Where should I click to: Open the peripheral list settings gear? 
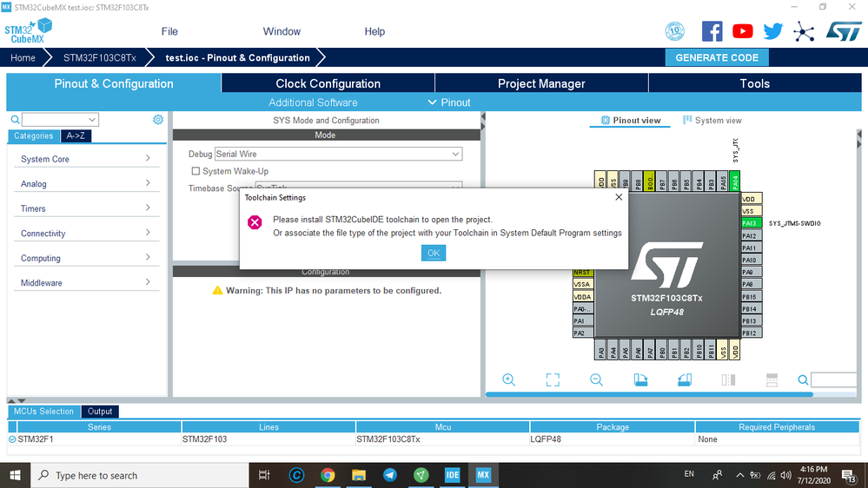pyautogui.click(x=158, y=120)
